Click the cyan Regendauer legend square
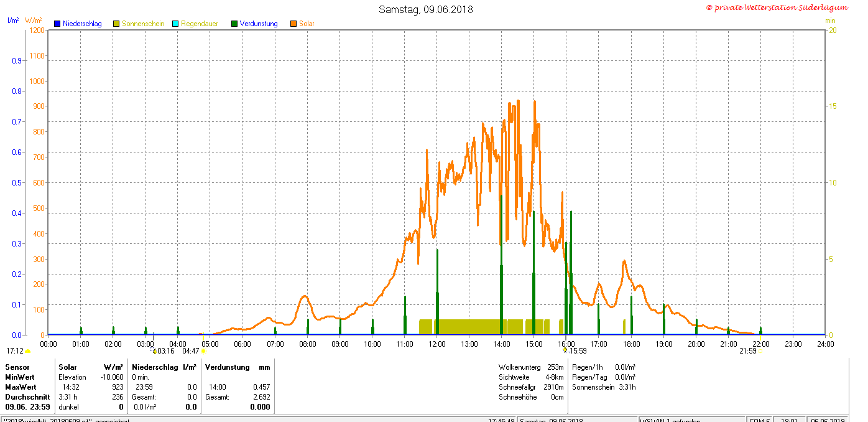Screen dimensions: 868x422 coord(175,24)
